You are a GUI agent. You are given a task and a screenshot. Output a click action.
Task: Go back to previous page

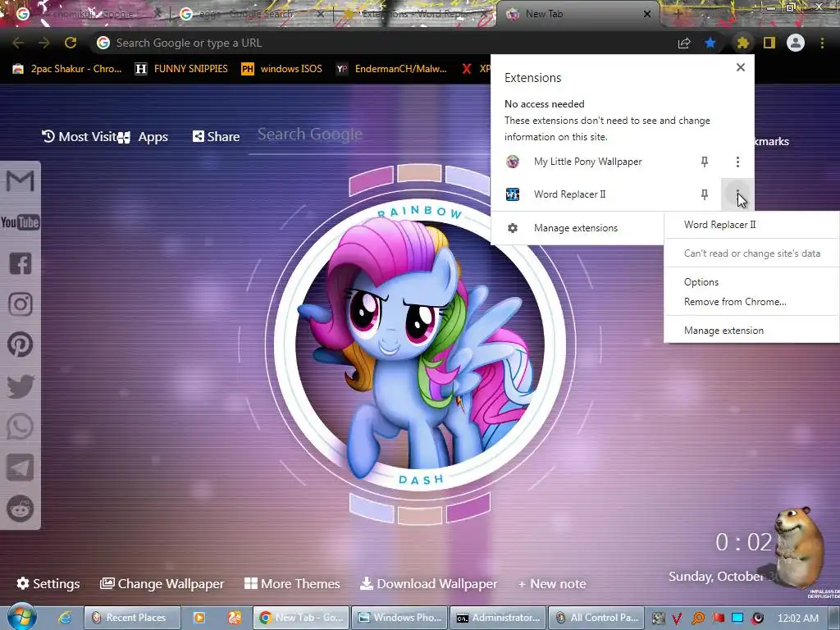tap(18, 43)
